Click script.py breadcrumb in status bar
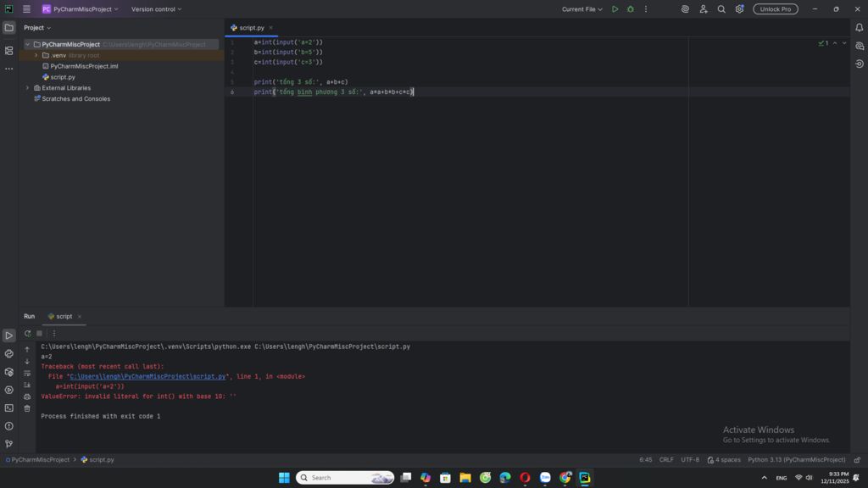 [x=97, y=460]
